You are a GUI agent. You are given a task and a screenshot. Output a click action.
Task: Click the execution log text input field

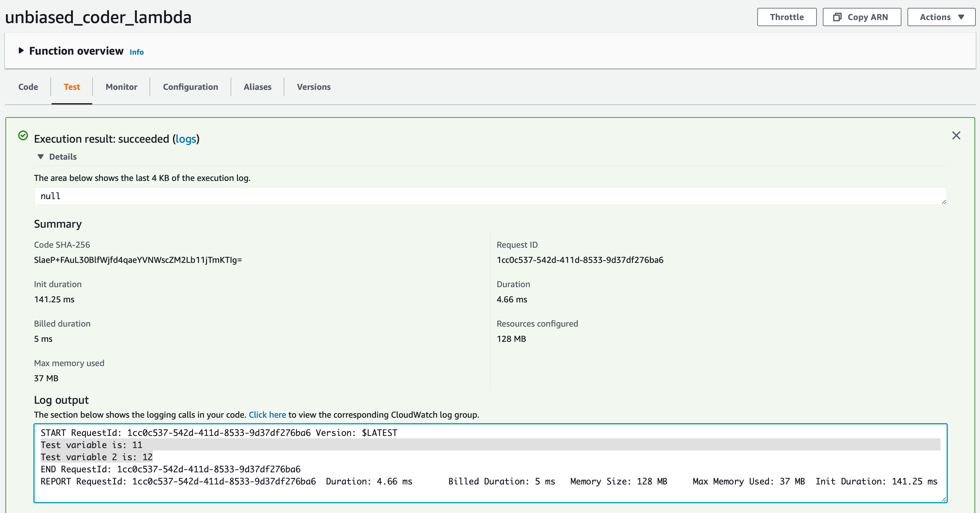tap(490, 195)
